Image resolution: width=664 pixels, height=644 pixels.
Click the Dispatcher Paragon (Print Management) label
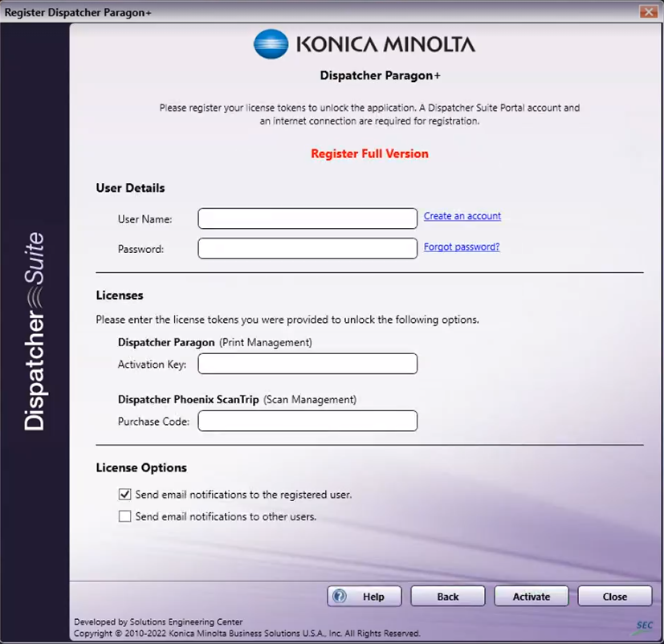tap(215, 342)
